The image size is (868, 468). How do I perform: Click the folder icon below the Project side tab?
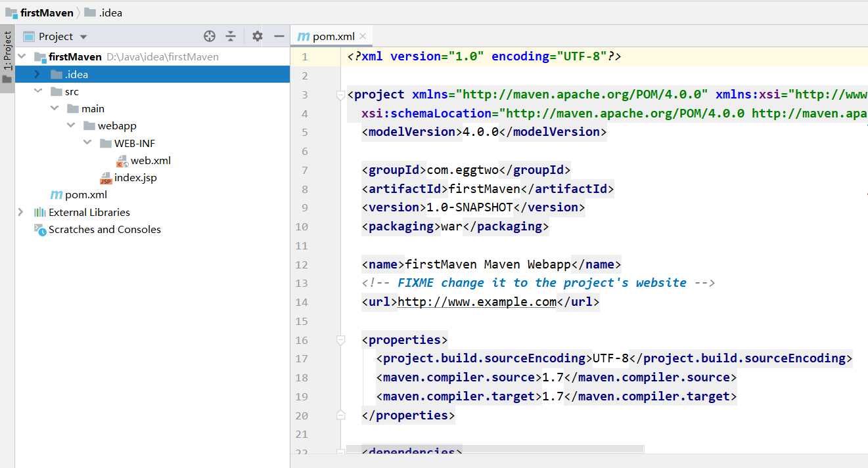pyautogui.click(x=7, y=79)
